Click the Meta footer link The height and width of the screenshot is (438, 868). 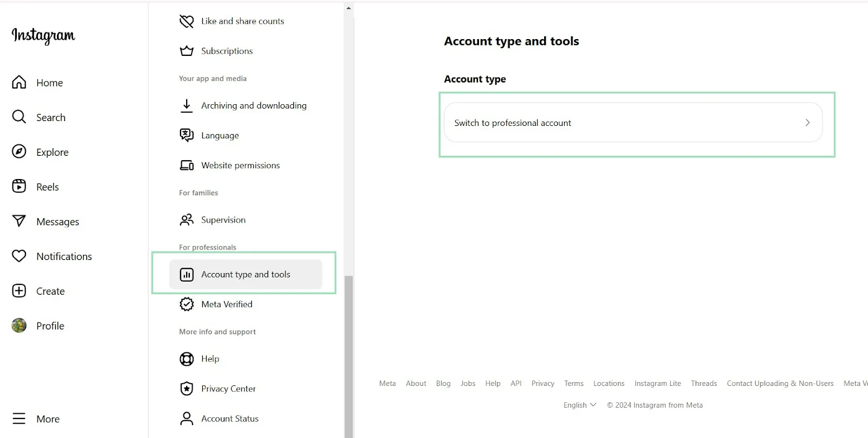387,383
